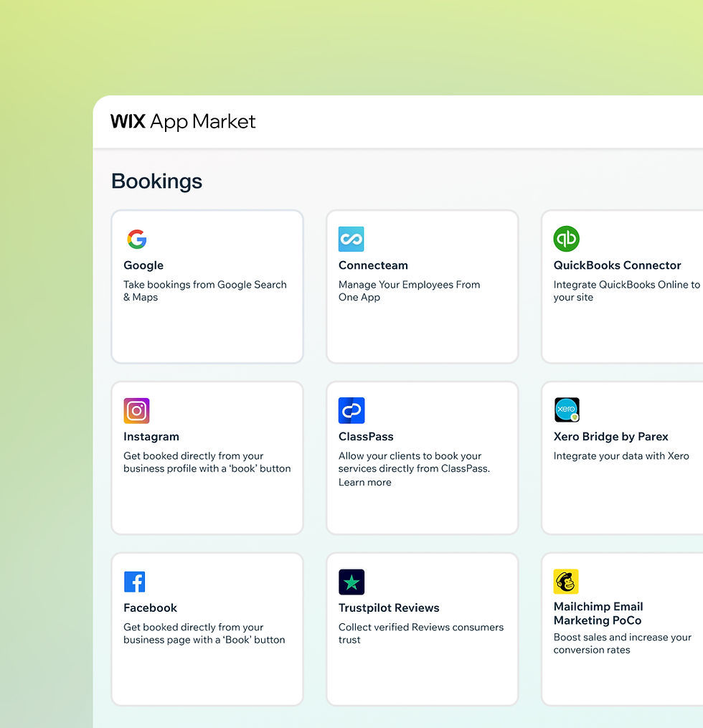703x728 pixels.
Task: Open Trustpilot Reviews title
Action: [x=389, y=608]
